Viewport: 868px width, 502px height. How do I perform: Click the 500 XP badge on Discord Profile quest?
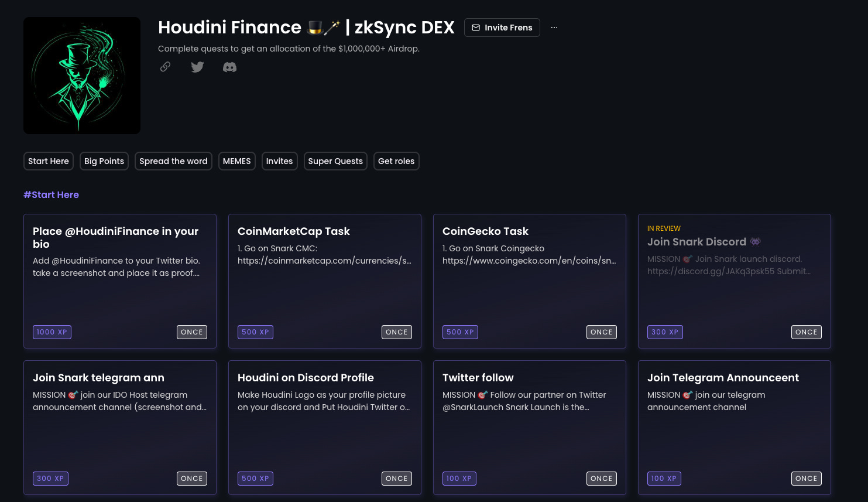(255, 479)
